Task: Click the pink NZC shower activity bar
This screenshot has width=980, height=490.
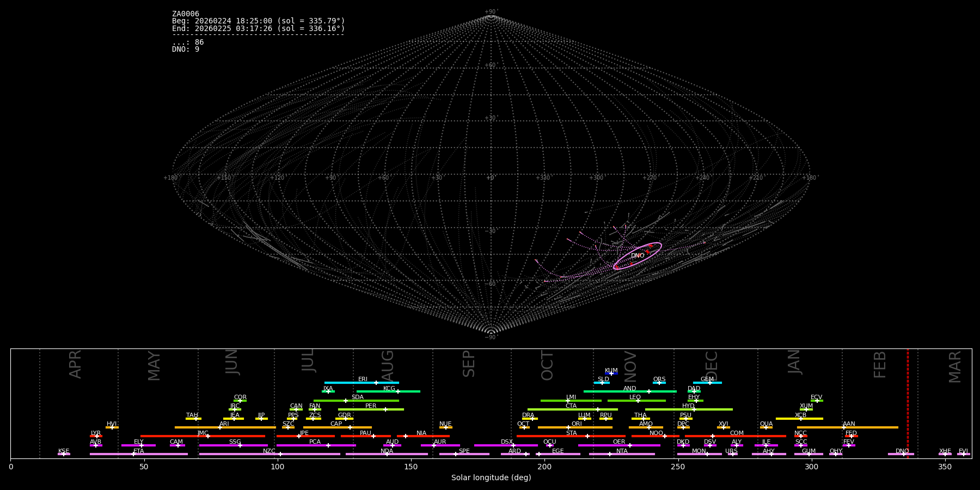Action: [x=269, y=454]
